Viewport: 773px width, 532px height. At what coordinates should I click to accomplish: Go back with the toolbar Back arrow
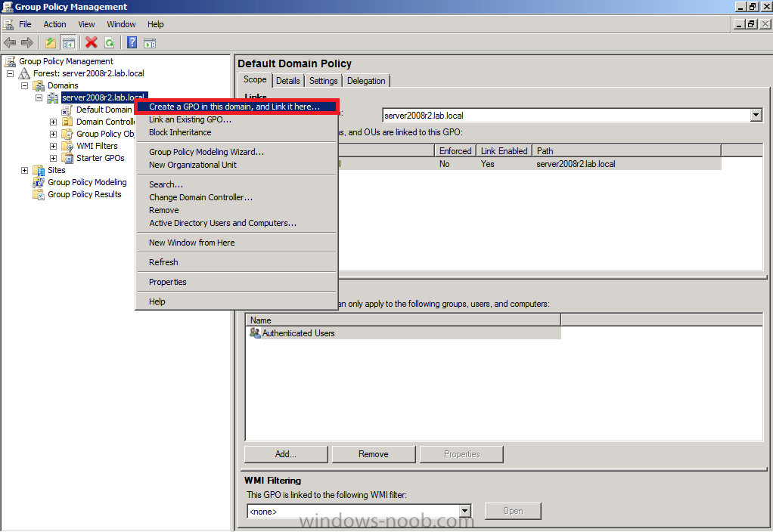click(10, 43)
